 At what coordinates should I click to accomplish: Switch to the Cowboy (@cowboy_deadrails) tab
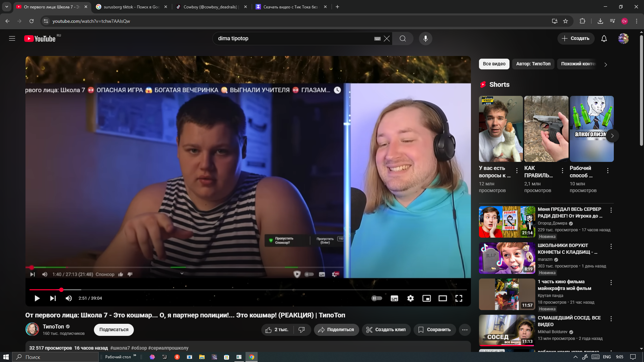pos(211,7)
